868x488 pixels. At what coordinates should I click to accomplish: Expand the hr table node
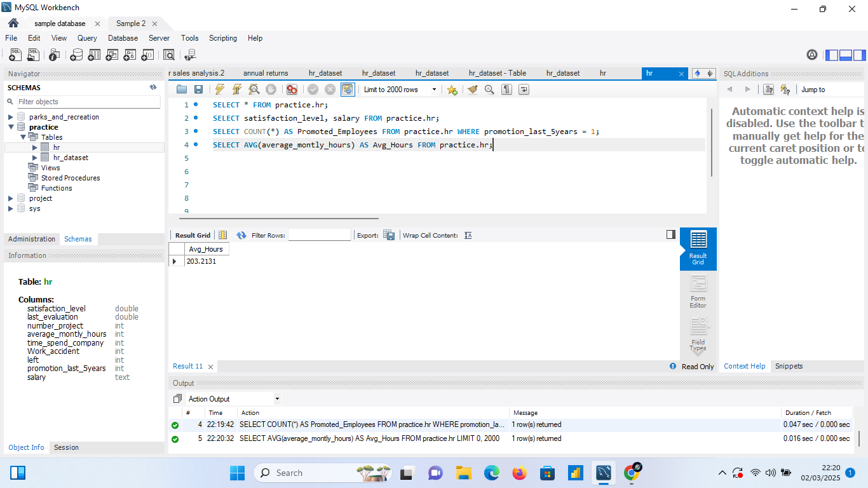35,147
